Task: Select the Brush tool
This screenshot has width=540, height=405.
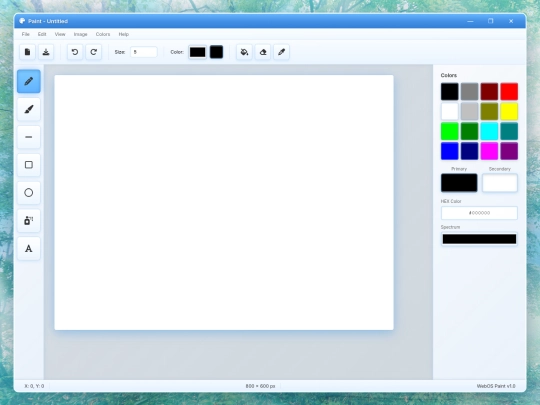Action: pyautogui.click(x=29, y=109)
